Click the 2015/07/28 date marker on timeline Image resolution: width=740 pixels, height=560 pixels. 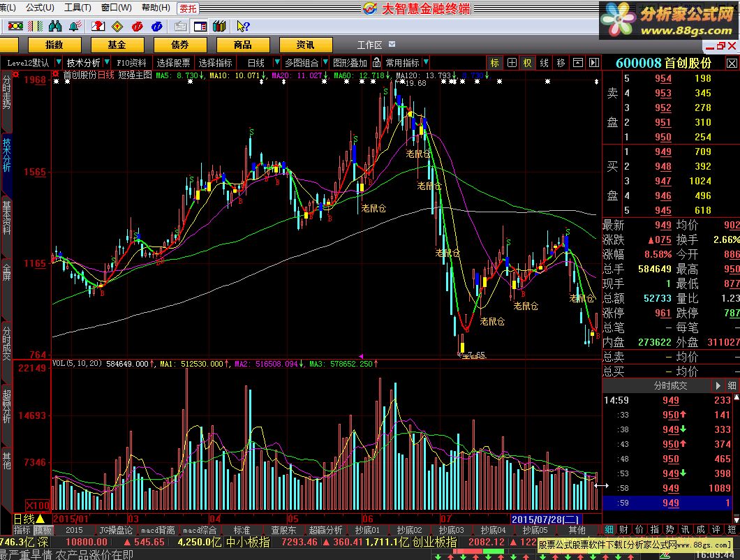pyautogui.click(x=547, y=520)
